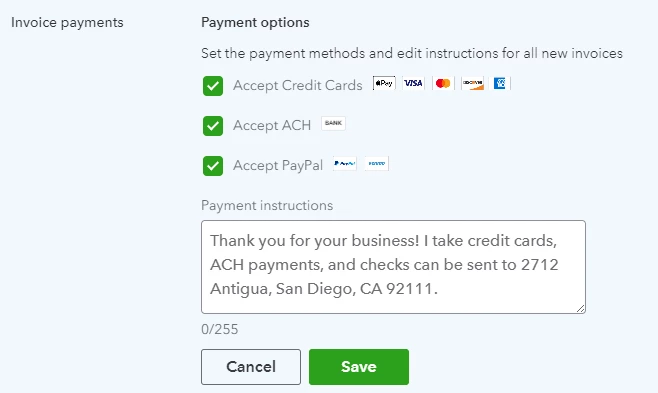Click the Discover card icon

473,83
